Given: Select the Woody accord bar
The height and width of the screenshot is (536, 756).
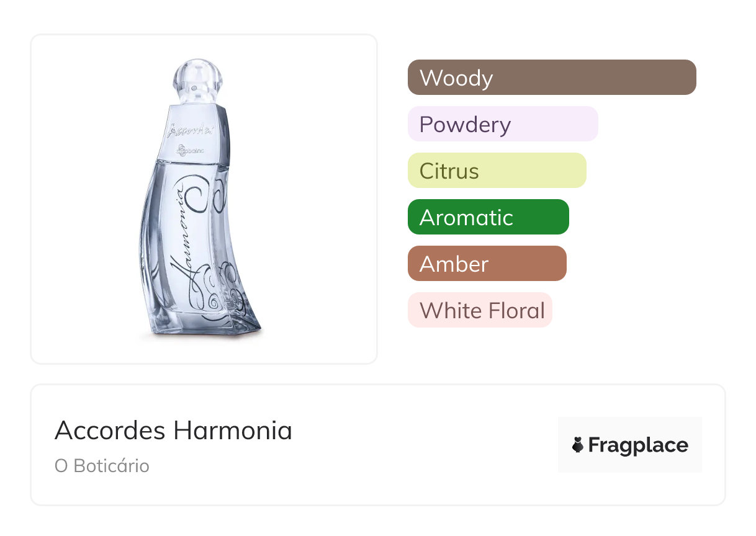Looking at the screenshot, I should click(x=551, y=78).
